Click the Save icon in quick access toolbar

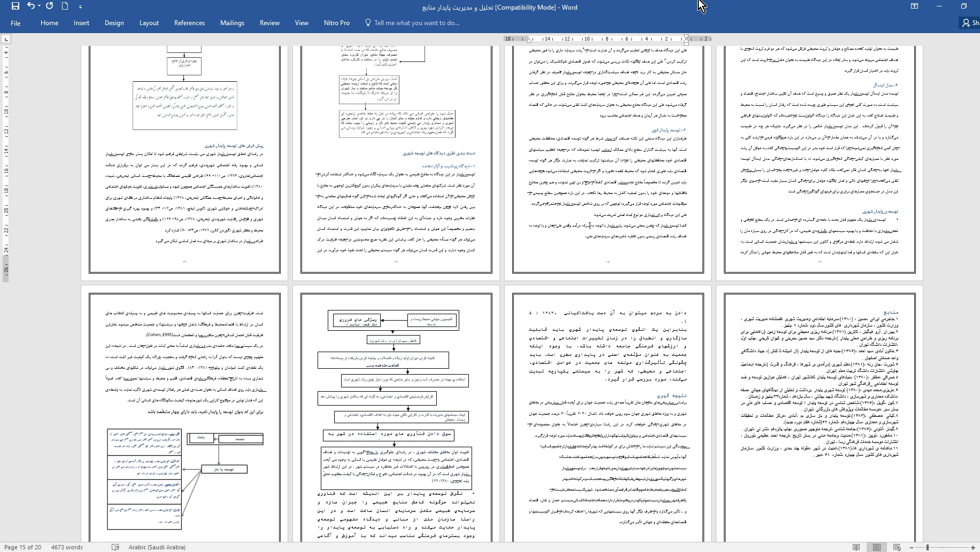pos(15,6)
